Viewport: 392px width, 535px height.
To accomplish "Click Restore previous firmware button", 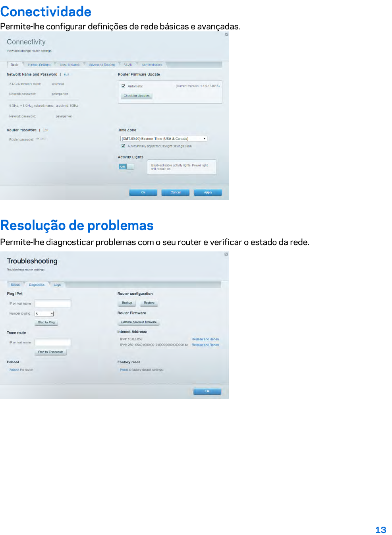I will (x=139, y=323).
